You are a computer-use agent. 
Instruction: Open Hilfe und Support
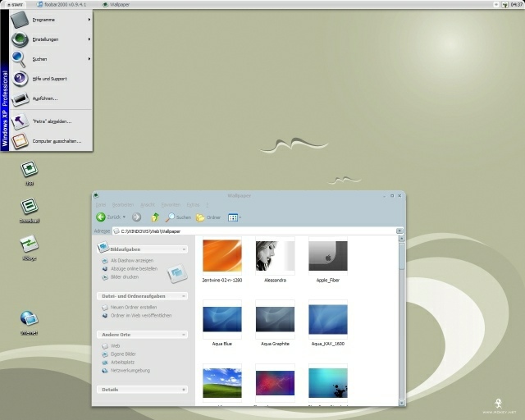coord(51,79)
